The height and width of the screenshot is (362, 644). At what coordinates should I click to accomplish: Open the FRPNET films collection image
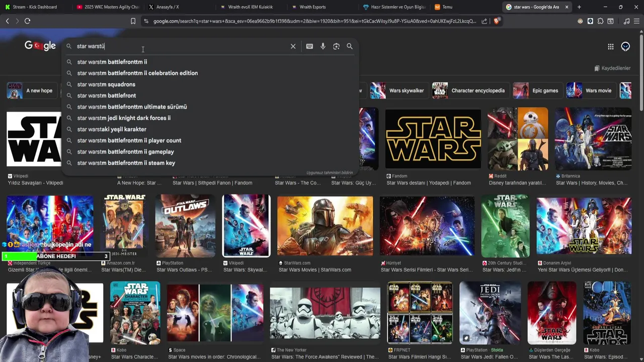(420, 313)
